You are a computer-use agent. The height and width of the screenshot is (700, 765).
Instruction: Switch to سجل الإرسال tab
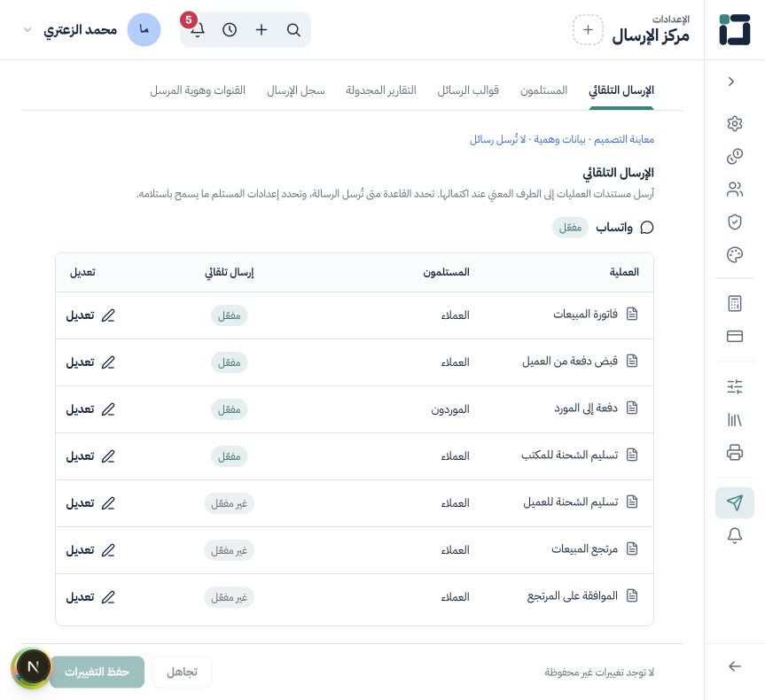(x=296, y=90)
